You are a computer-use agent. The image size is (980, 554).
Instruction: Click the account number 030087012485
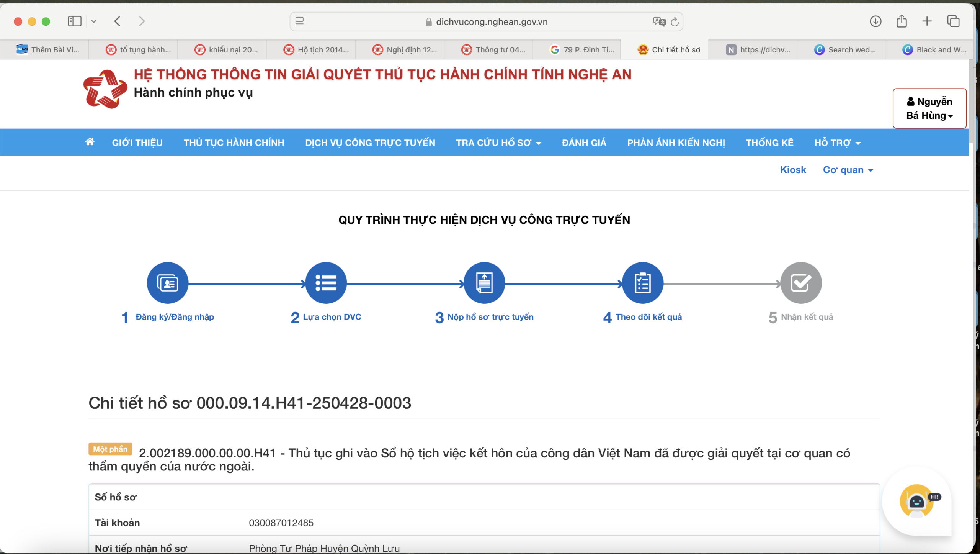281,523
